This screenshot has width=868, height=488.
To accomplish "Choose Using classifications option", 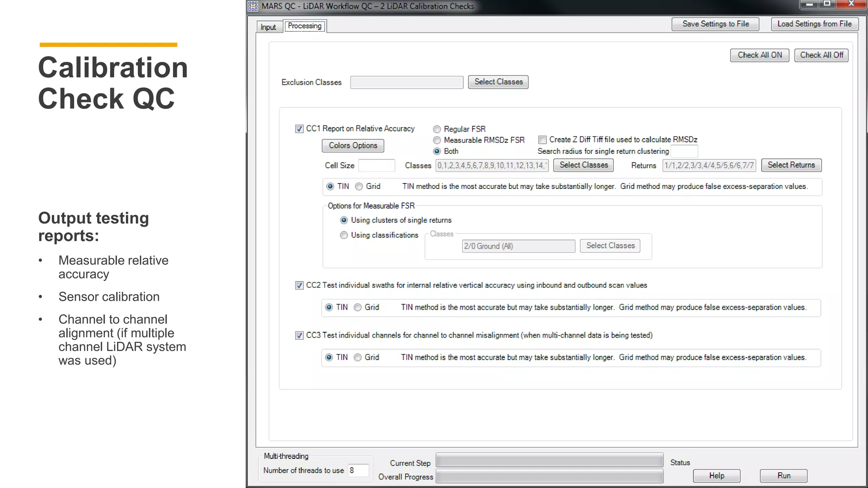I will (x=344, y=235).
